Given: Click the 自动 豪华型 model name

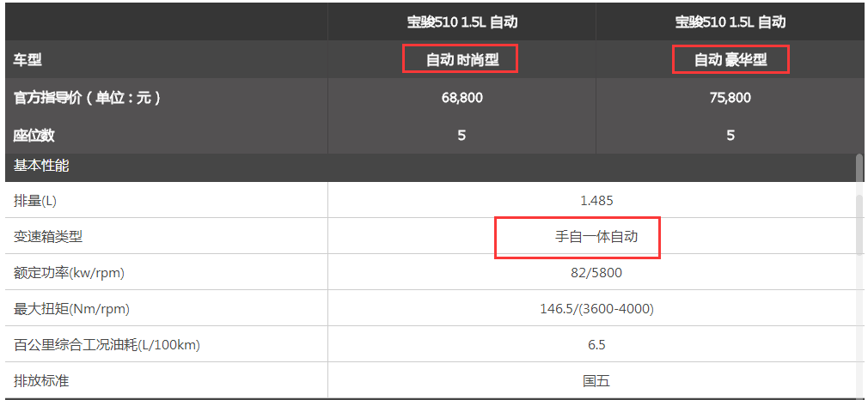Looking at the screenshot, I should tap(730, 60).
